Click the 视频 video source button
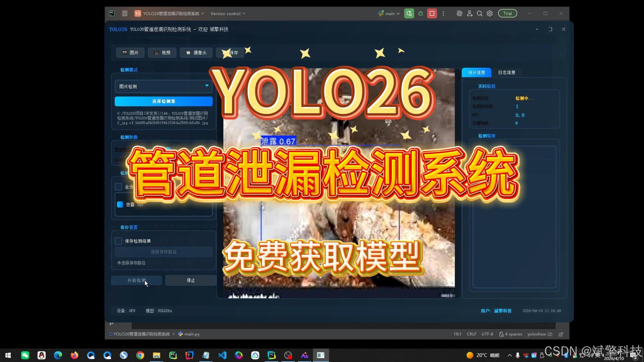Image resolution: width=644 pixels, height=362 pixels. [162, 53]
